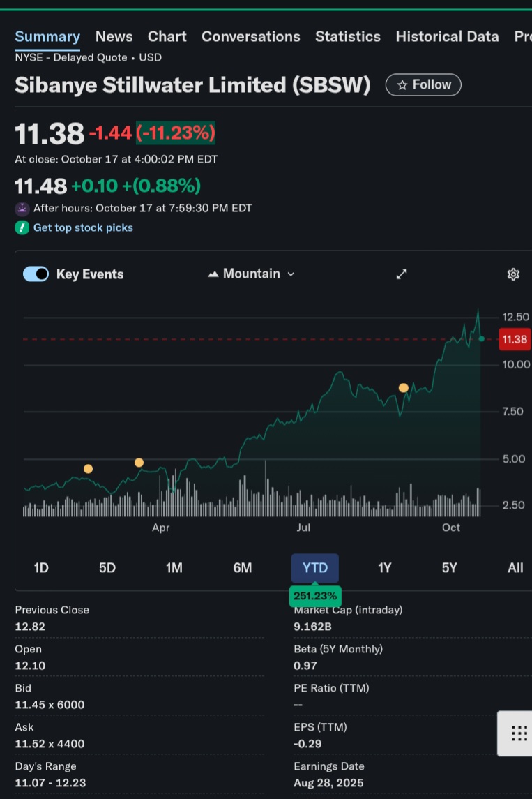Click the Open value 12.10
532x799 pixels.
(30, 666)
